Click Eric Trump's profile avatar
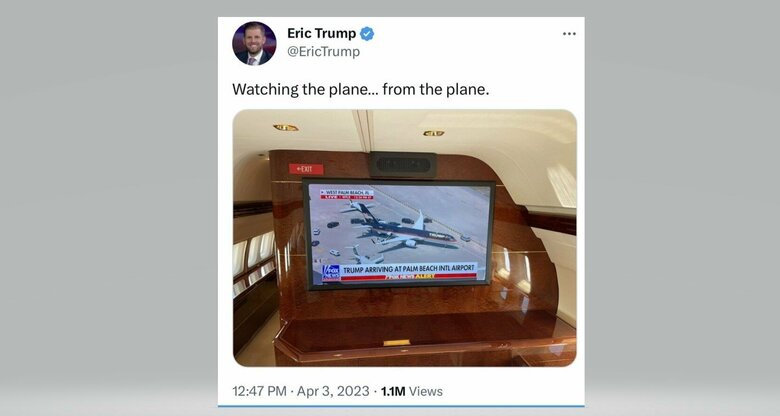The height and width of the screenshot is (416, 780). [254, 43]
